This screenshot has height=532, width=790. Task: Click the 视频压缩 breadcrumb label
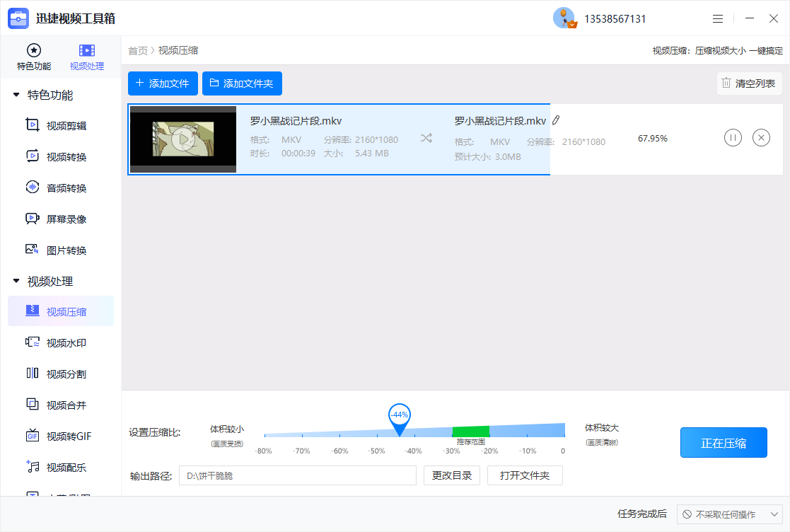[x=178, y=50]
